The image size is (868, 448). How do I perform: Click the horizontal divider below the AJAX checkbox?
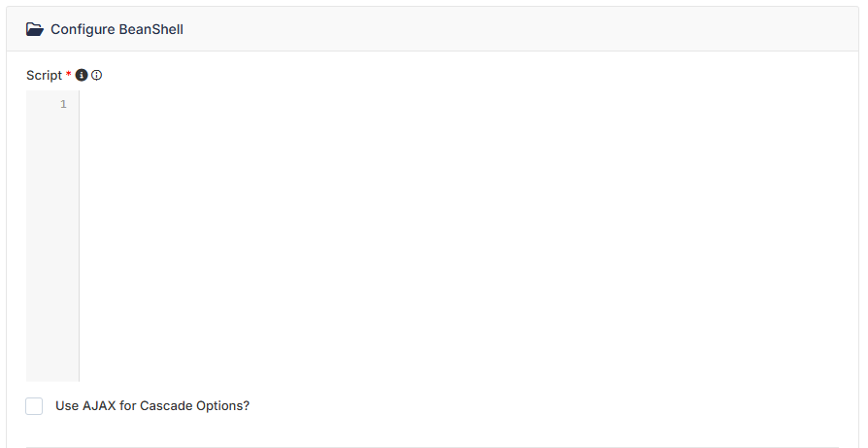pyautogui.click(x=433, y=446)
